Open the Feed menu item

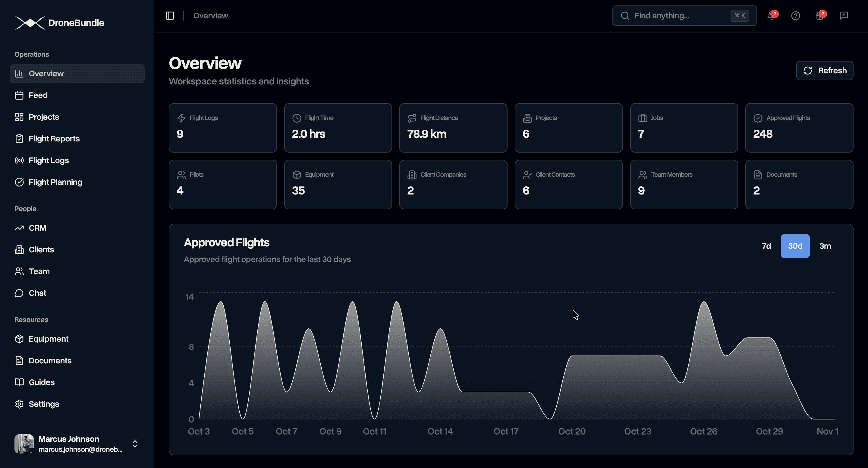coord(38,95)
